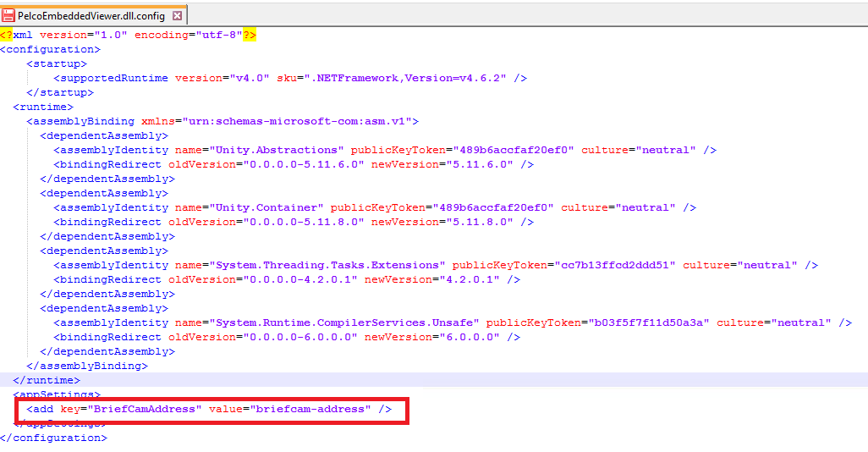868x452 pixels.
Task: Click the closing </configuration> tag
Action: 53,438
